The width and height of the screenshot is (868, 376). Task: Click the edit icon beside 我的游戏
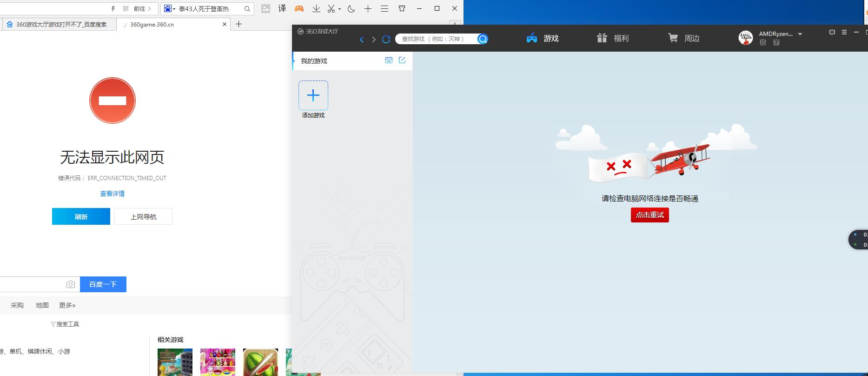tap(402, 60)
